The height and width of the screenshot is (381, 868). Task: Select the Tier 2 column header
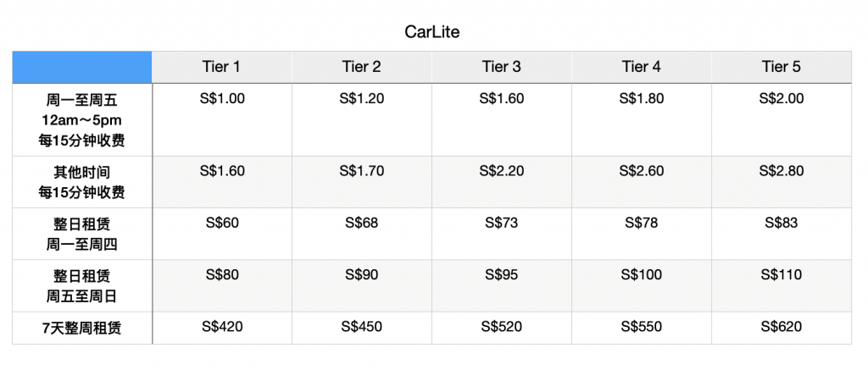362,67
